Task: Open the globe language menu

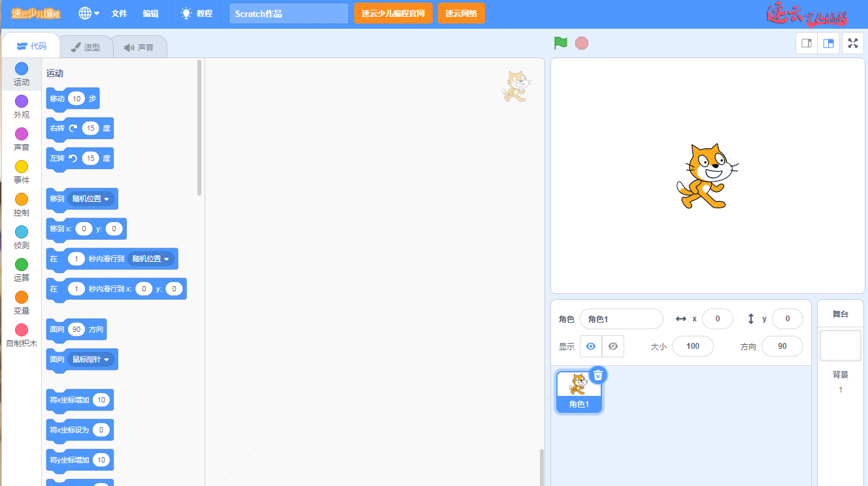Action: point(88,13)
